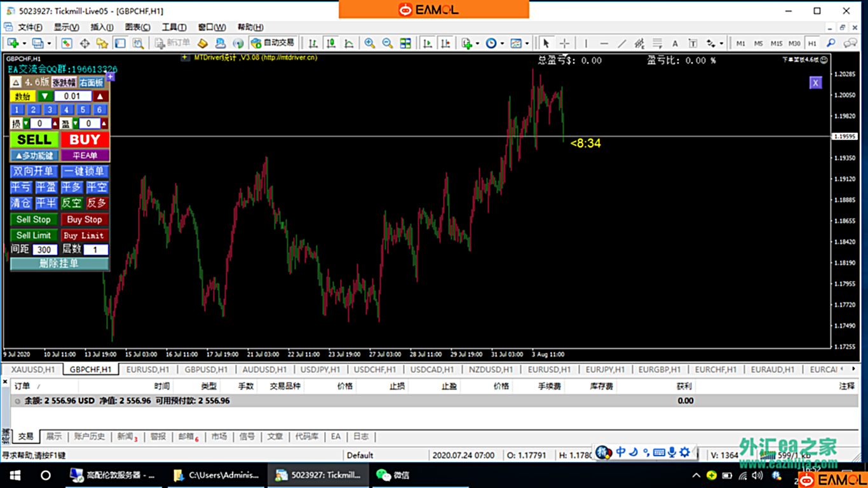Select the crosshair cursor tool
This screenshot has width=868, height=488.
(564, 43)
